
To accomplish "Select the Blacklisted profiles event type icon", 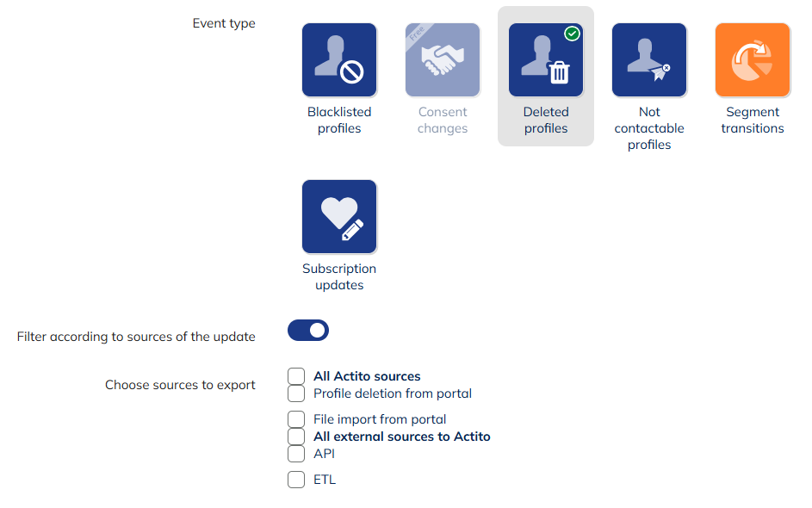I will 338,59.
